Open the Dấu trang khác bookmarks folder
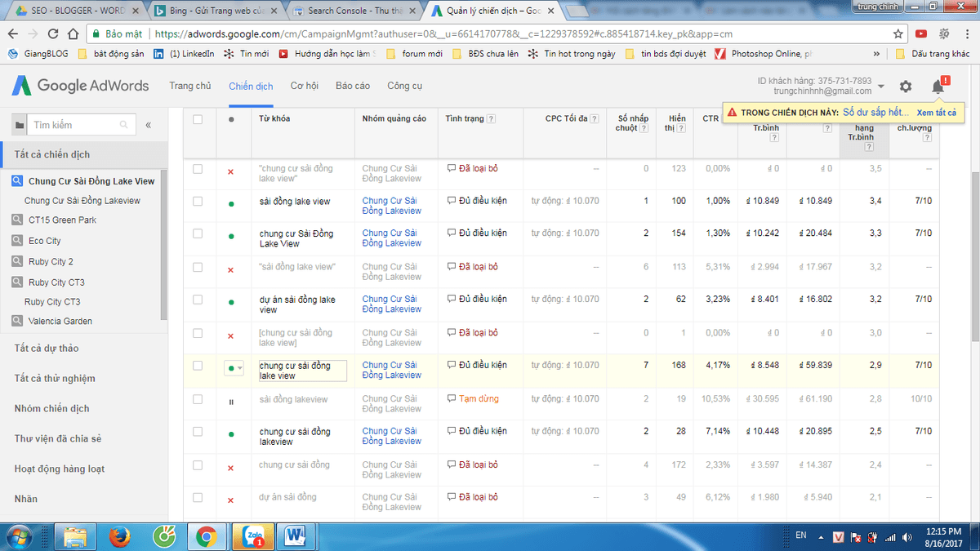This screenshot has width=980, height=551. pyautogui.click(x=933, y=54)
